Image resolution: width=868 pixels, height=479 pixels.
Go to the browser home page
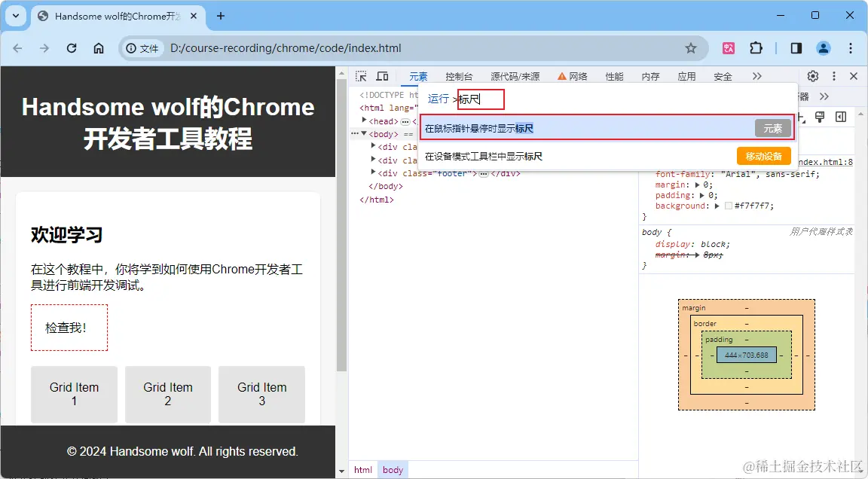coord(99,48)
